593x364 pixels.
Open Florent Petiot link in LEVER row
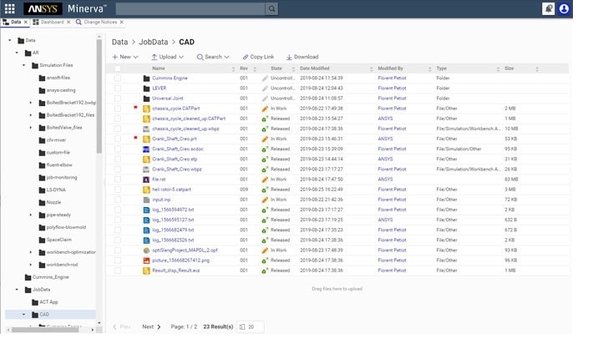click(x=392, y=88)
